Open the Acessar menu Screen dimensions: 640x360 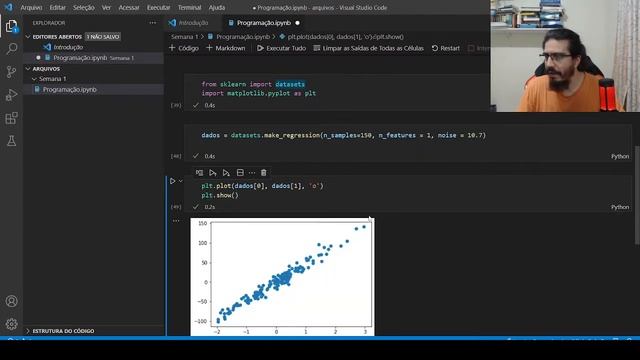click(129, 7)
